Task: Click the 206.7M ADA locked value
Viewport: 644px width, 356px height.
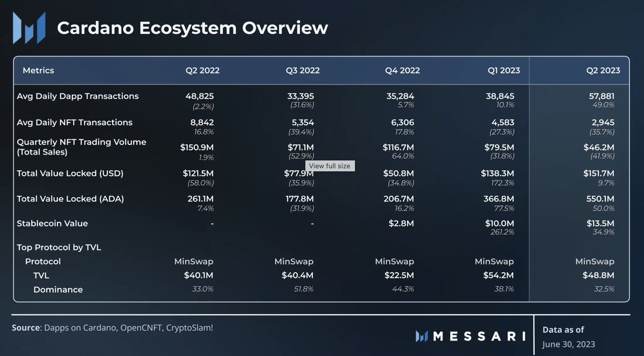Action: click(400, 199)
